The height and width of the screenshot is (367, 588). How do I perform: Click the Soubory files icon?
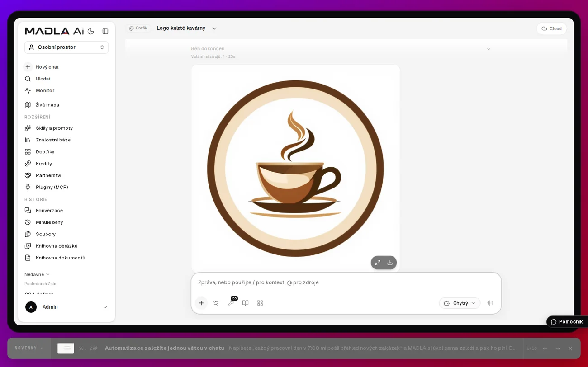(x=28, y=234)
